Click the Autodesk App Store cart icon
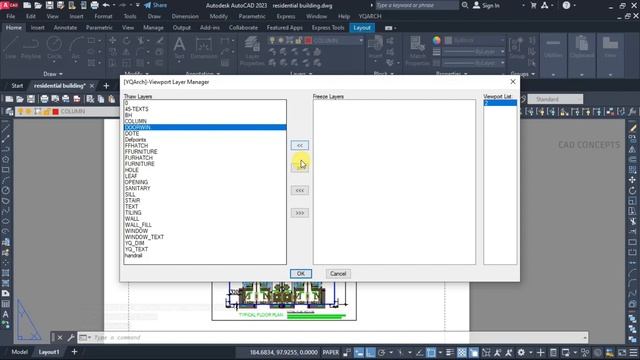 pyautogui.click(x=533, y=5)
